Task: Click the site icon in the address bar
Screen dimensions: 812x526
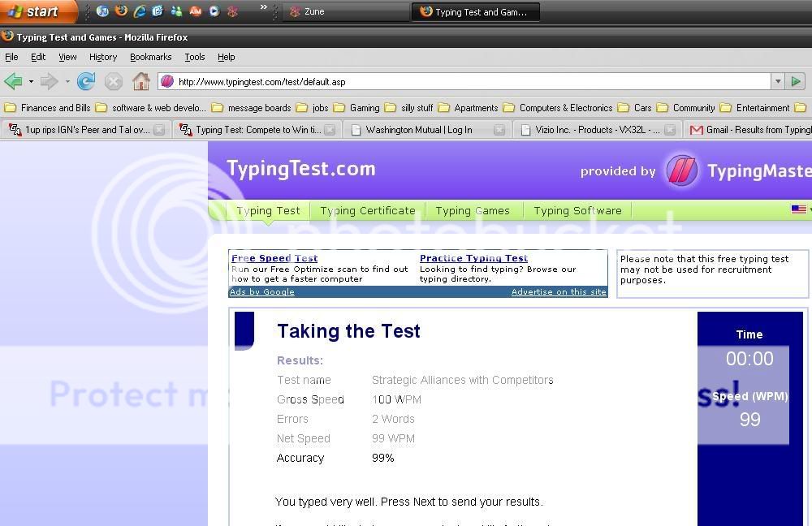Action: (167, 81)
